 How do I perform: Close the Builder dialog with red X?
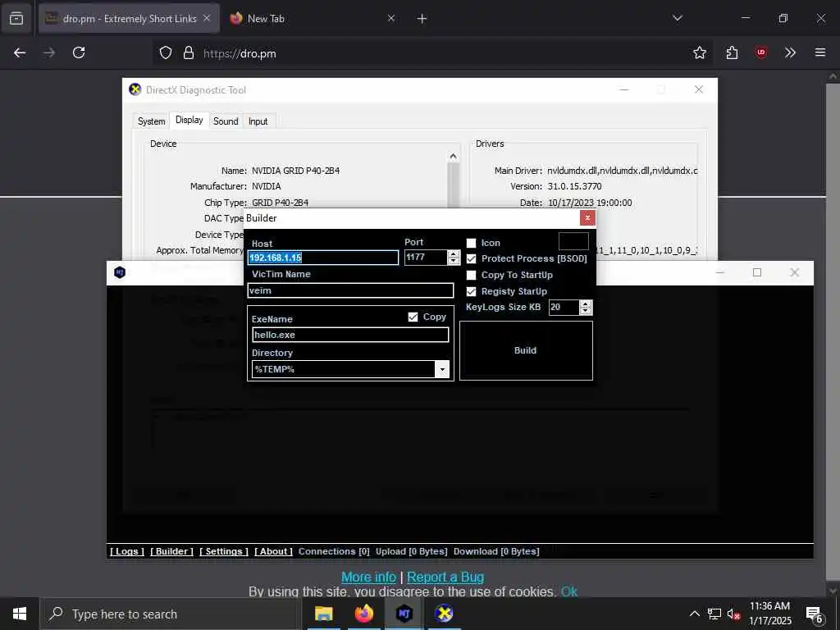(587, 218)
